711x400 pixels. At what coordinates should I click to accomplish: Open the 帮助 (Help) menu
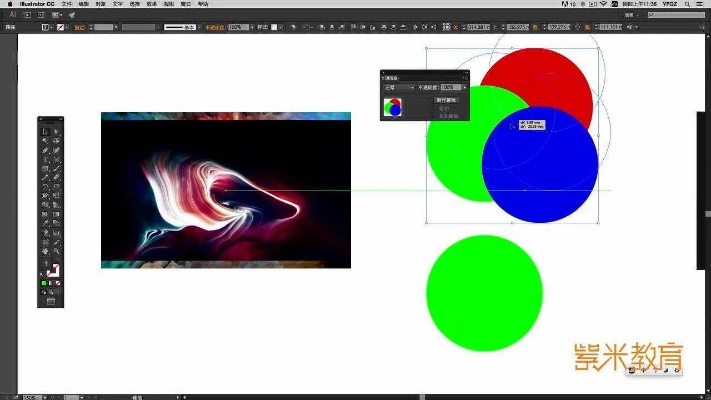203,4
